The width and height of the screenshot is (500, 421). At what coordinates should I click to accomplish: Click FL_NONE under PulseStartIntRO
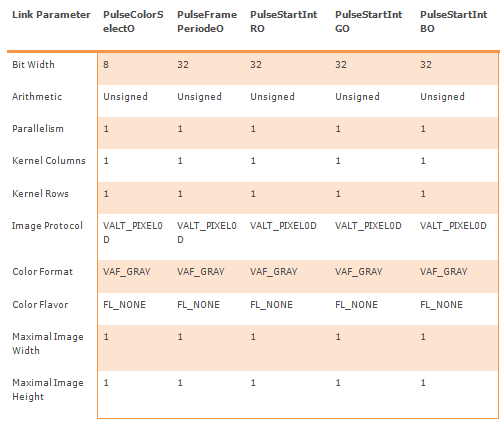point(271,304)
